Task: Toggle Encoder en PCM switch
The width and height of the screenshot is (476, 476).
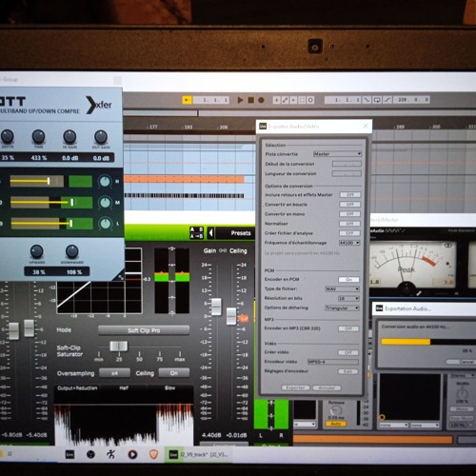Action: click(x=348, y=280)
